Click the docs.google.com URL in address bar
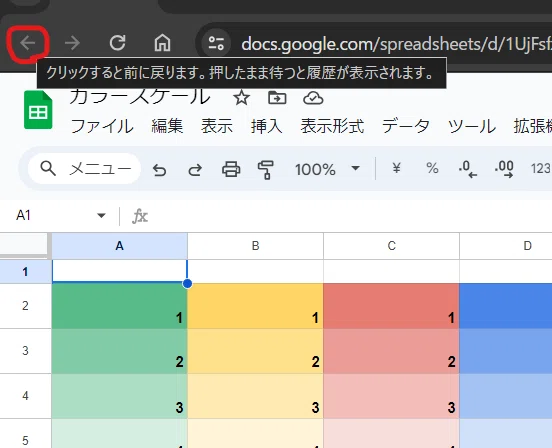 pos(396,44)
